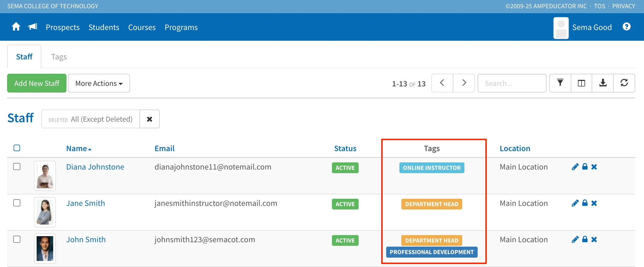Click lock icon for John Smith
644x267 pixels.
[585, 239]
